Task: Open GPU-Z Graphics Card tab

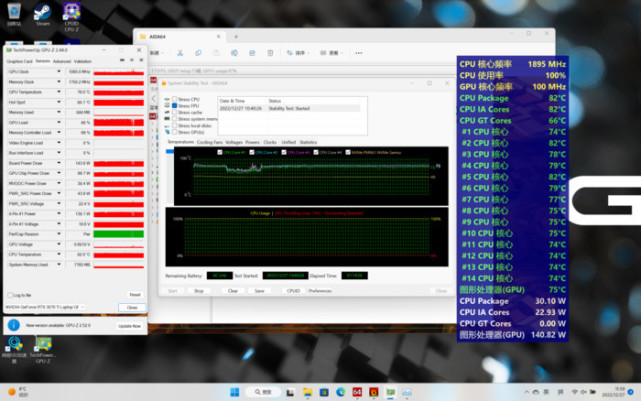Action: pos(20,61)
